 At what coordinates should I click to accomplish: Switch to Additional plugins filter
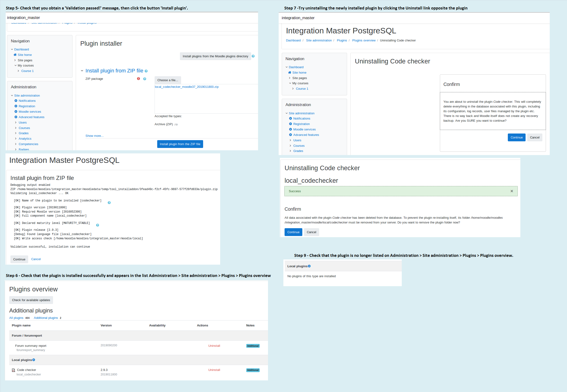(x=46, y=318)
